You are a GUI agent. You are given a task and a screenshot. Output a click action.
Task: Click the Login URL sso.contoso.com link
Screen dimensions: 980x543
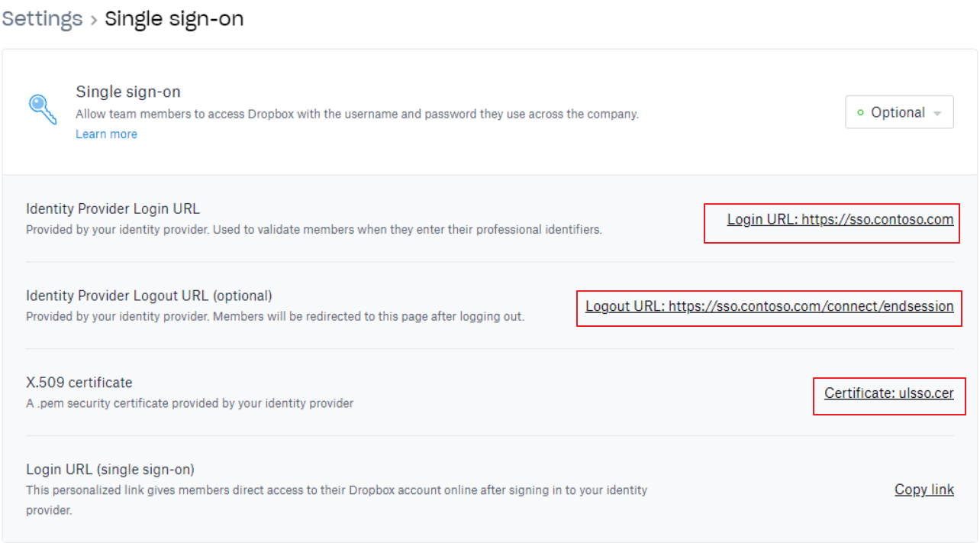(840, 220)
